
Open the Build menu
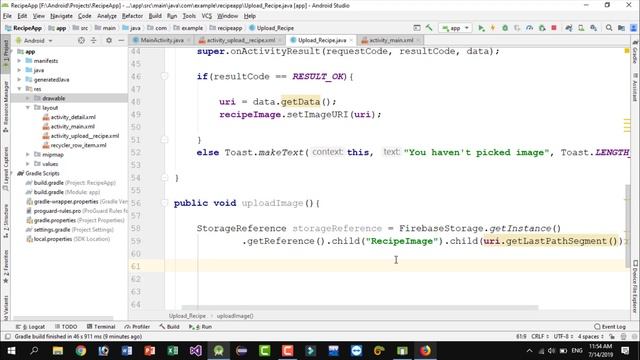tap(155, 16)
